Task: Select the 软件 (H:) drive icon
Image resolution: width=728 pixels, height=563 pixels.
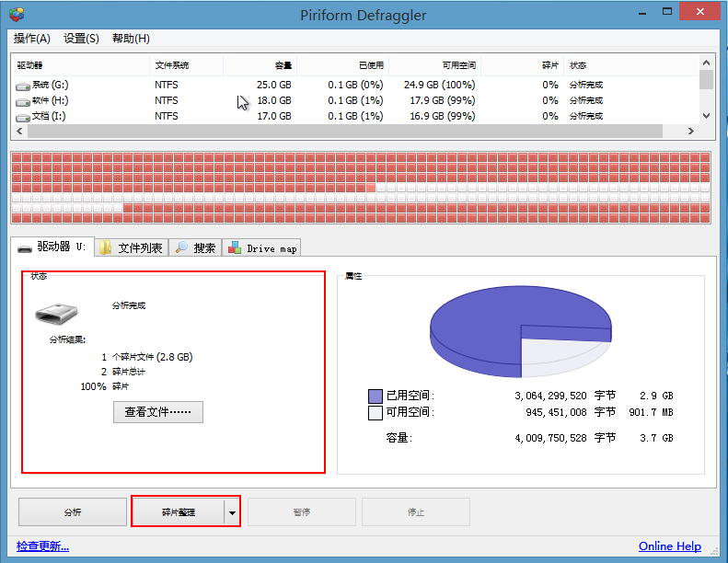Action: click(x=23, y=102)
